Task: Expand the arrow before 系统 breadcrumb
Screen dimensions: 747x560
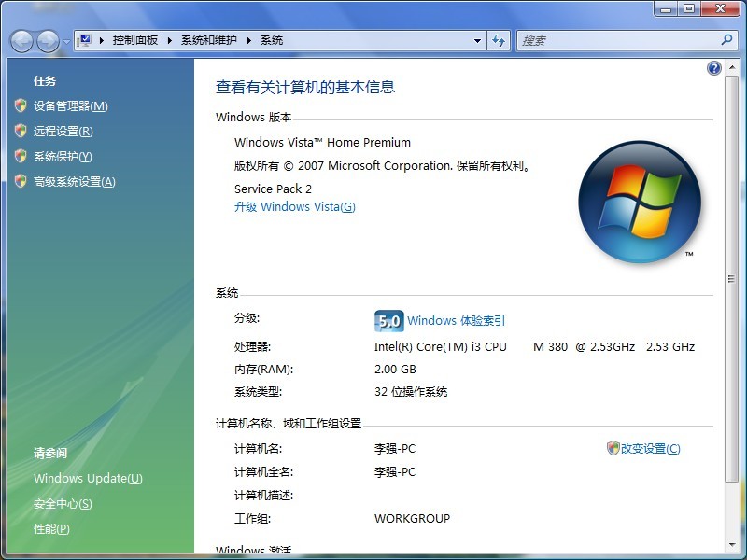Action: coord(248,40)
